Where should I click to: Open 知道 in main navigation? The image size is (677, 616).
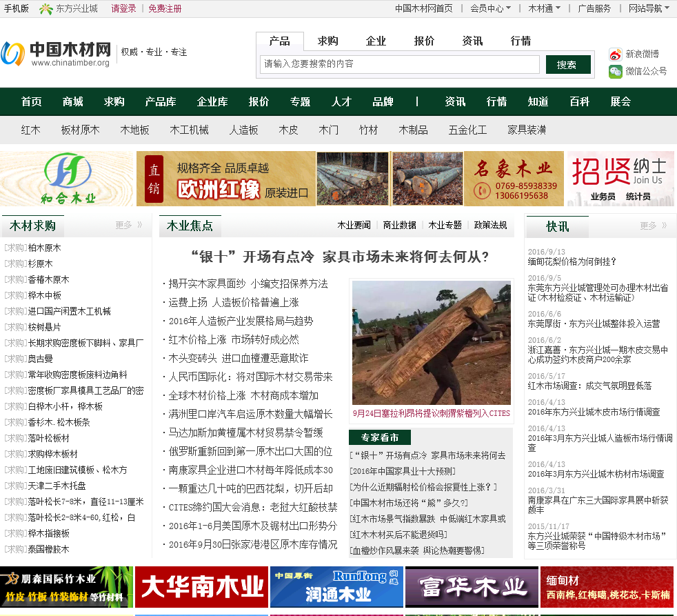pyautogui.click(x=538, y=101)
